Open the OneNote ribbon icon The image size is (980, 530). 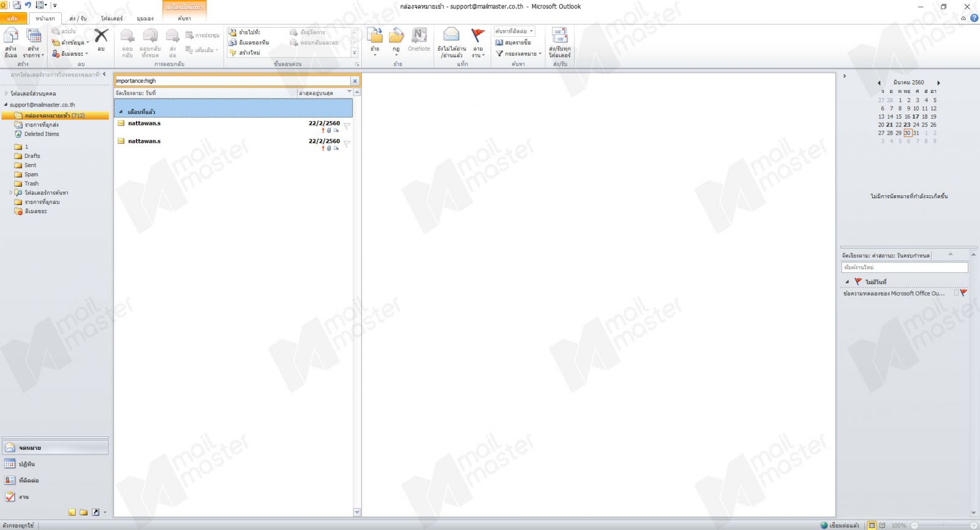[x=419, y=35]
